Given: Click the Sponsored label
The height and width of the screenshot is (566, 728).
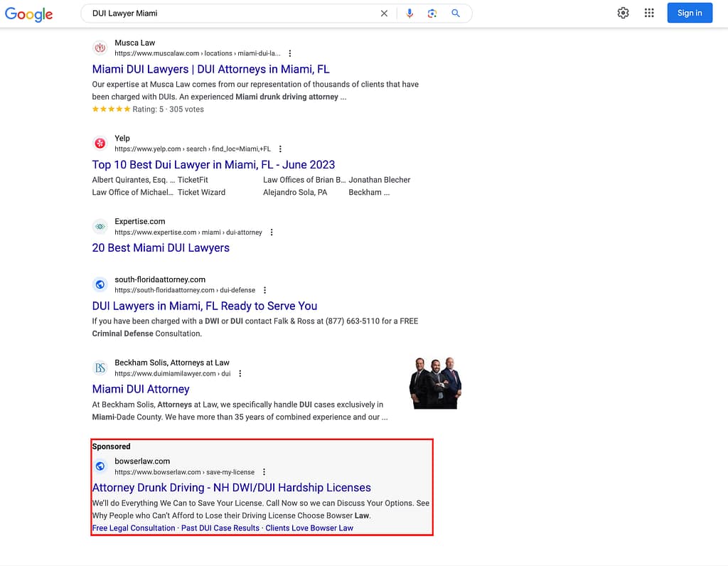Looking at the screenshot, I should 111,447.
